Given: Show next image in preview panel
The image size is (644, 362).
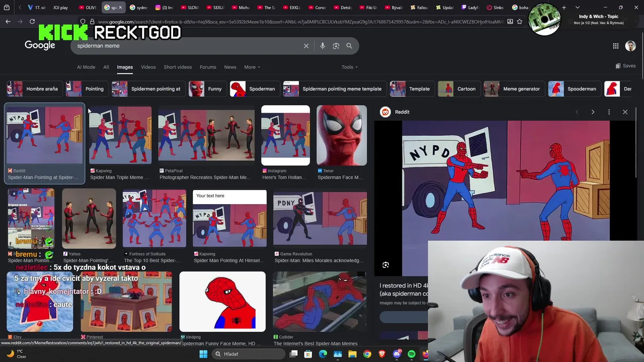Looking at the screenshot, I should tap(593, 112).
